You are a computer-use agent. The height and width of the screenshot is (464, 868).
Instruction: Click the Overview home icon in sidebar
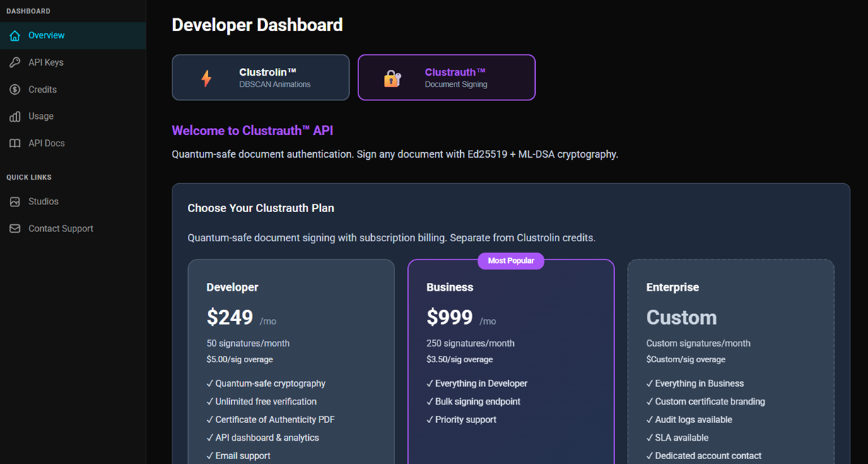click(x=15, y=35)
